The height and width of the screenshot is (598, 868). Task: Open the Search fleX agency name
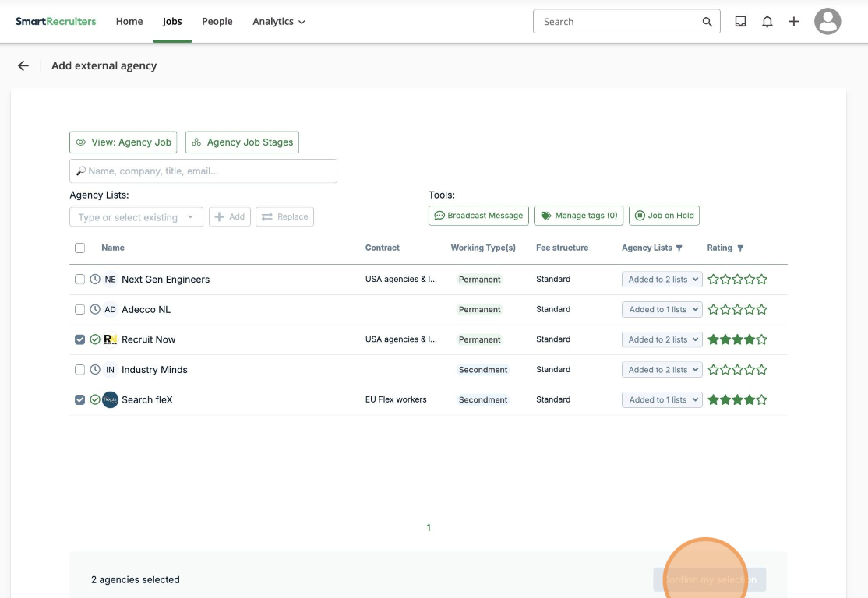(147, 400)
